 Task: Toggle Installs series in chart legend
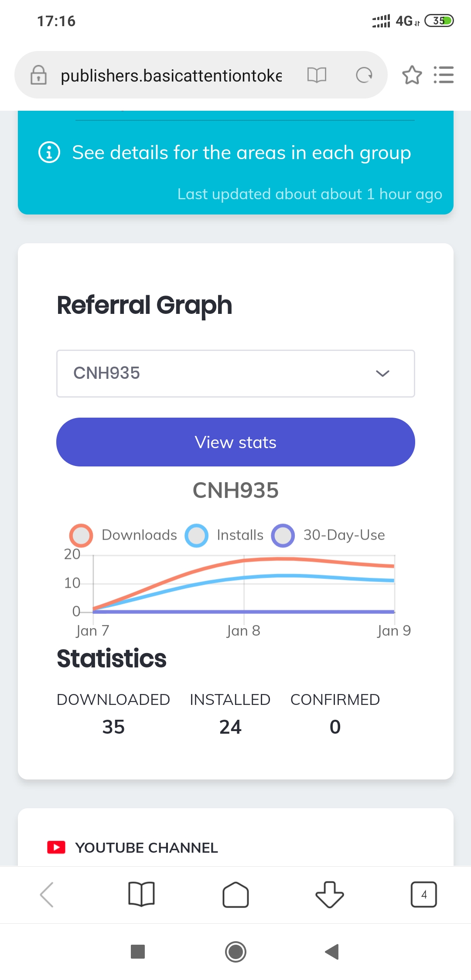point(225,535)
